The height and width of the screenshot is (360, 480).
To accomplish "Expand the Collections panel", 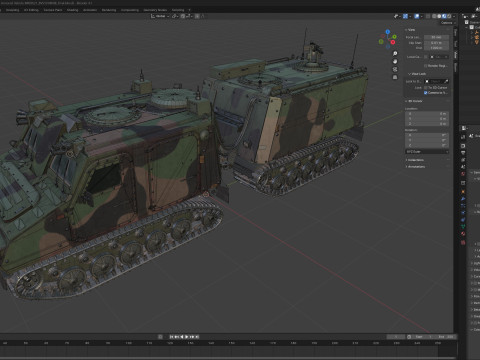I will point(415,160).
